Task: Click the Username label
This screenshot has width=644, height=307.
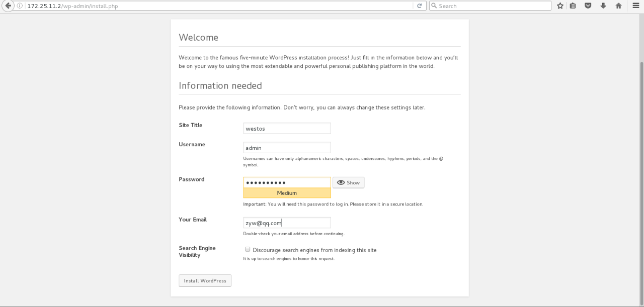Action: (x=192, y=144)
